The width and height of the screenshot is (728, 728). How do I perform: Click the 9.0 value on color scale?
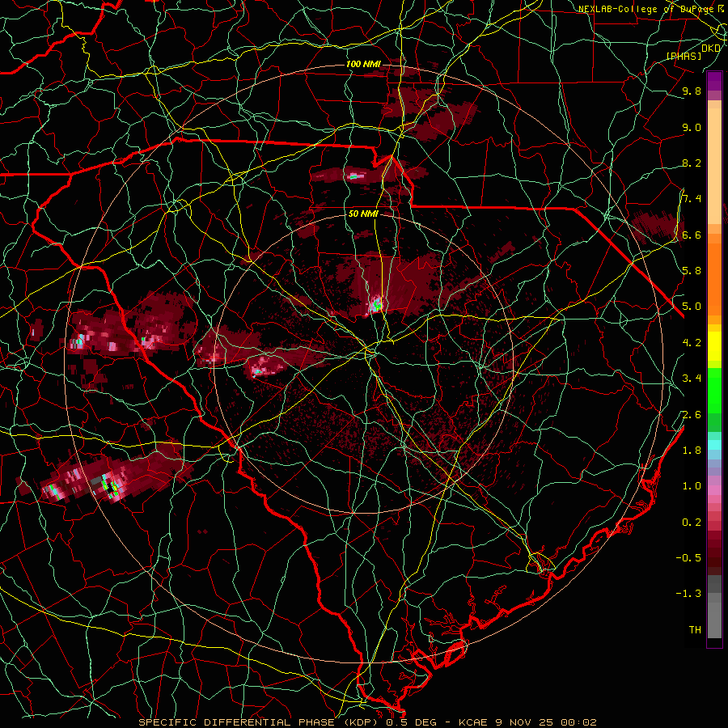point(692,127)
